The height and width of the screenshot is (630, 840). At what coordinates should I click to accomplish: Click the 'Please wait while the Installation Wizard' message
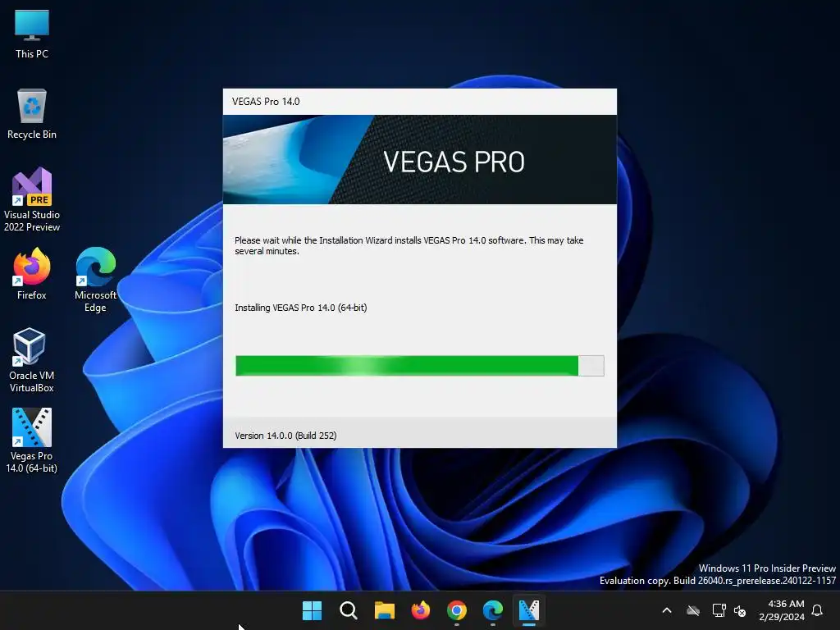[409, 245]
